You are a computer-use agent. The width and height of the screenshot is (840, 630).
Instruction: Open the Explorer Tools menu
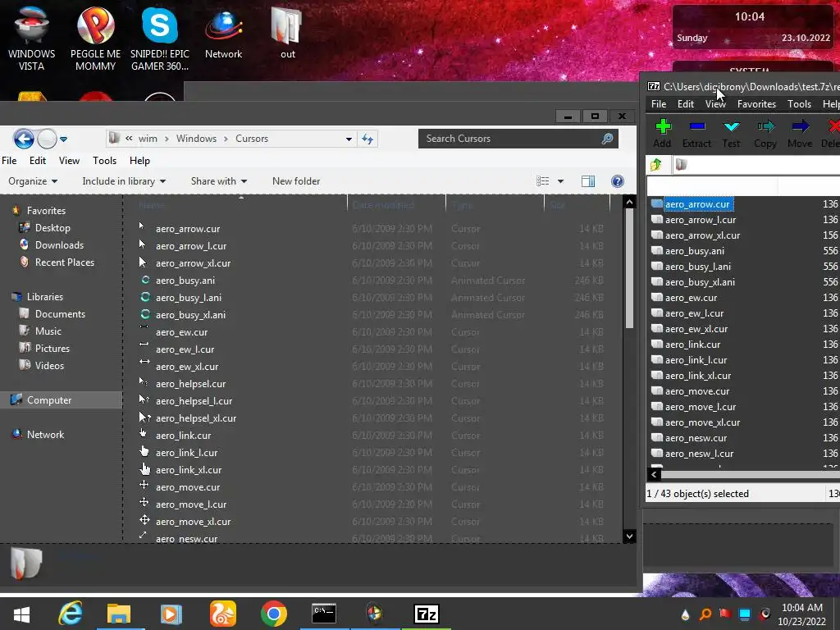tap(104, 161)
